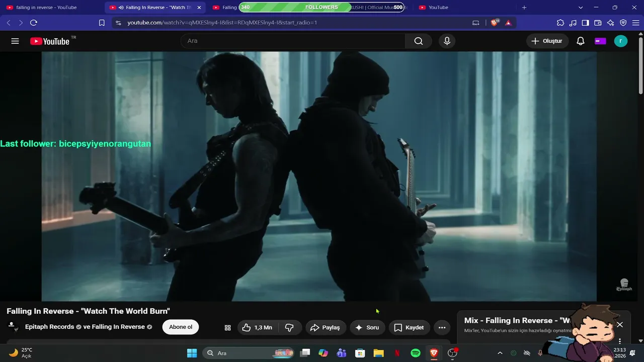Open Netflix from the taskbar
This screenshot has height=362, width=644.
[x=397, y=353]
